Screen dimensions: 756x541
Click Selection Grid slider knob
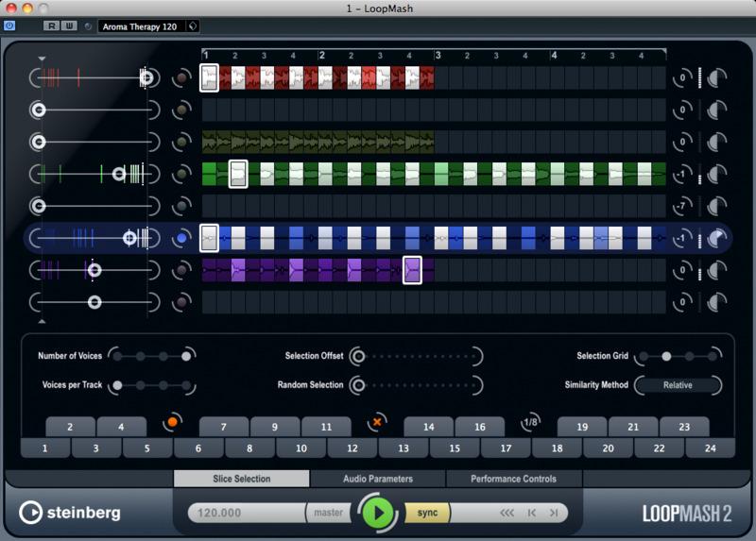(666, 356)
